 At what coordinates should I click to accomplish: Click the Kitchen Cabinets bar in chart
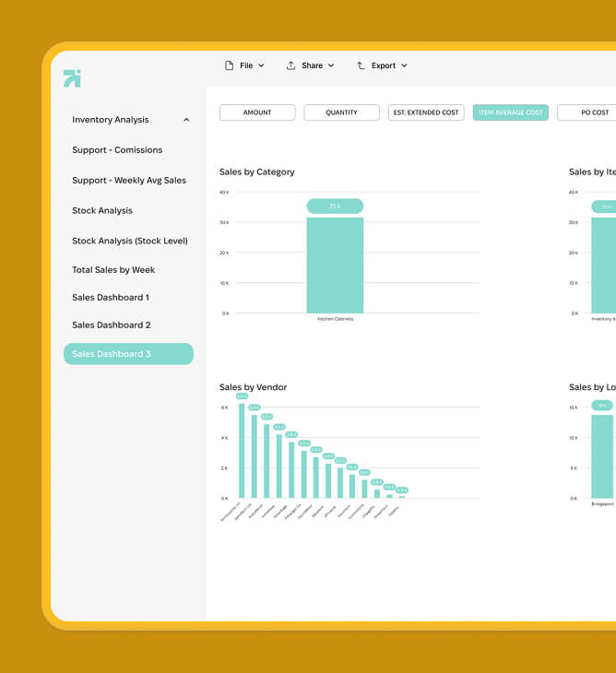[335, 266]
